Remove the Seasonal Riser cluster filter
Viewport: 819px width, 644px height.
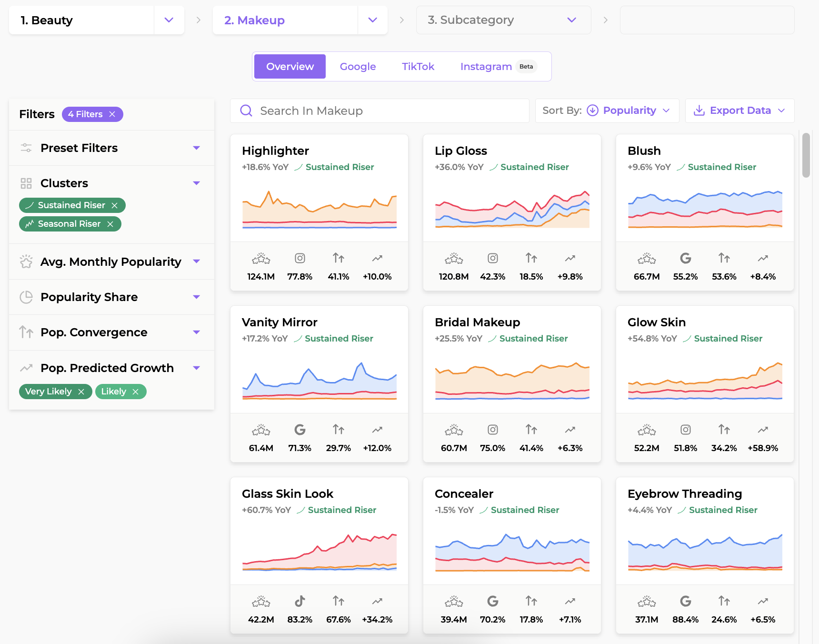coord(110,224)
